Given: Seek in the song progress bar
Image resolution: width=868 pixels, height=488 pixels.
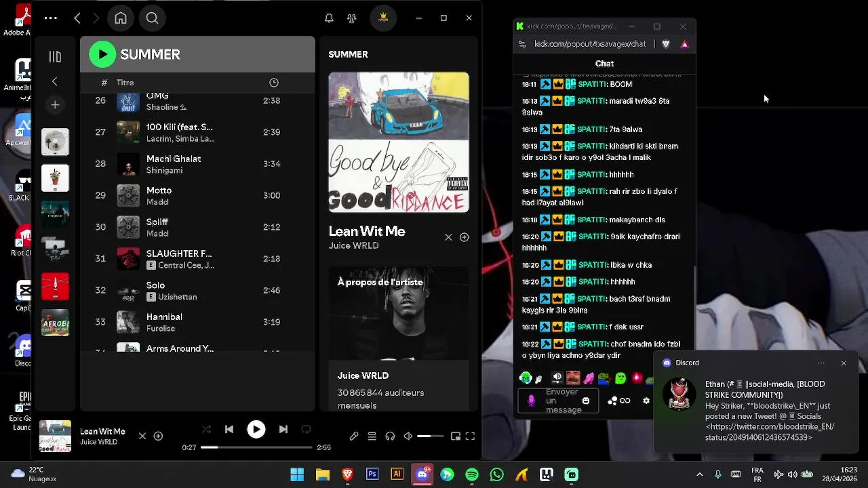Looking at the screenshot, I should coord(256,447).
